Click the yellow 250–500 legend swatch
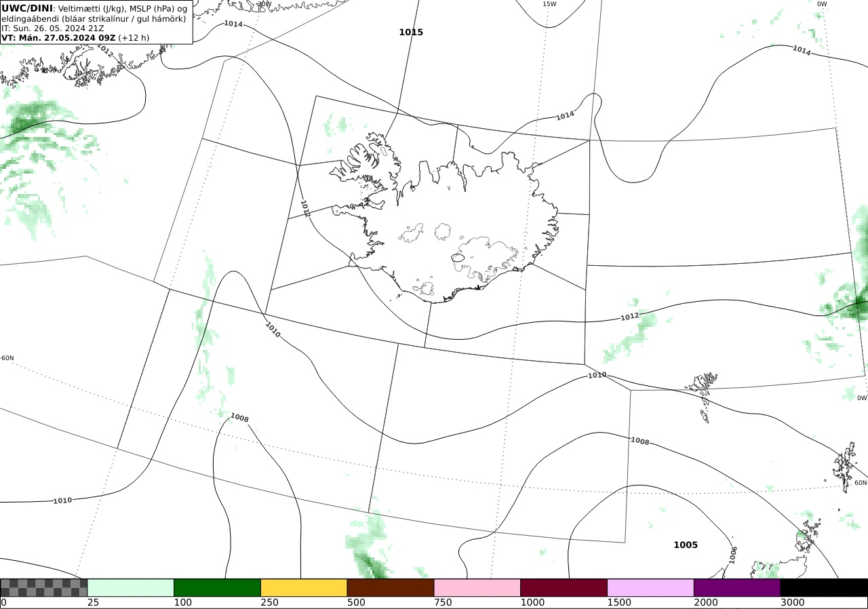This screenshot has width=868, height=609. (x=304, y=587)
